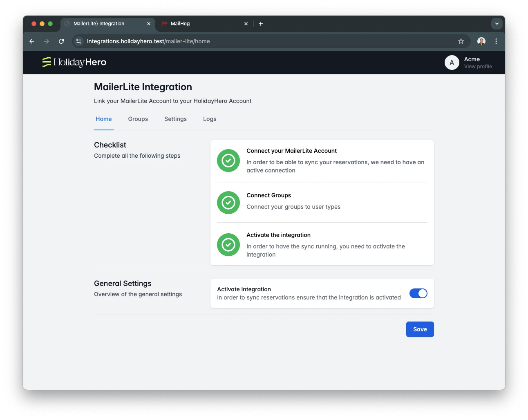Bookmark this page with the star icon
528x420 pixels.
pos(461,41)
